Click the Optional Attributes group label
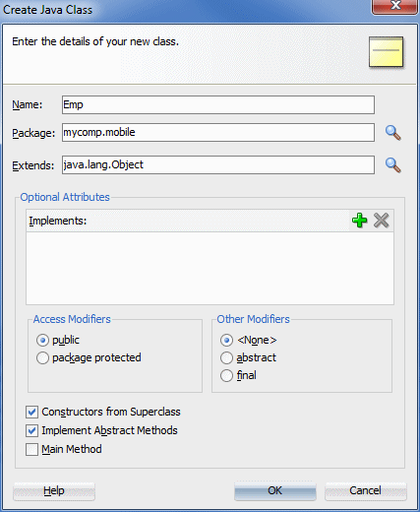This screenshot has height=512, width=420. tap(65, 197)
